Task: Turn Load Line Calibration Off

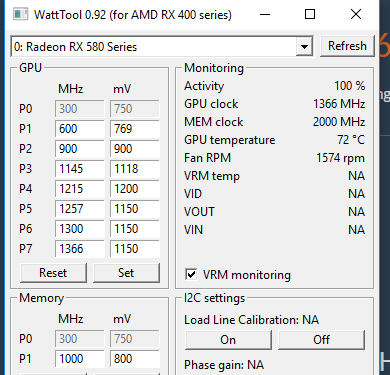Action: (321, 340)
